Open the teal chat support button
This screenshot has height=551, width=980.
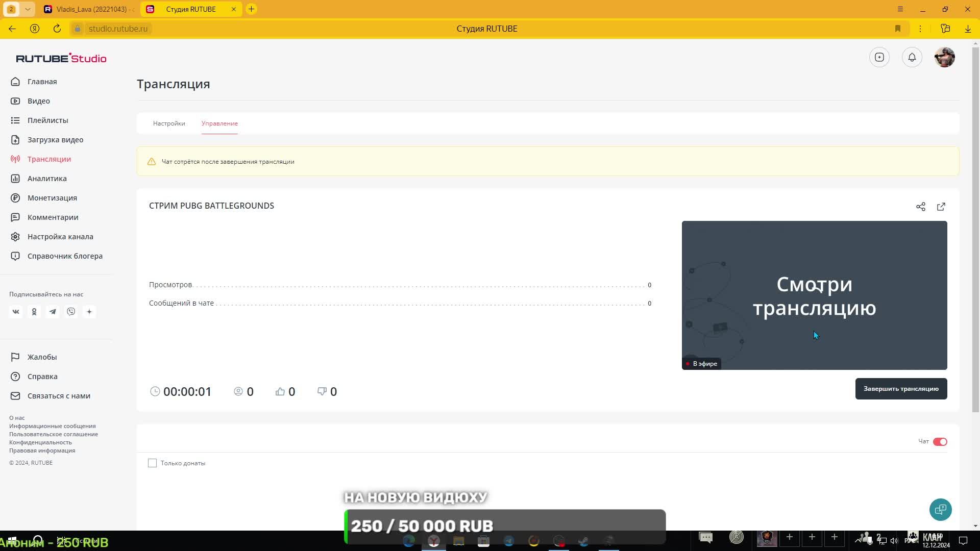tap(941, 510)
